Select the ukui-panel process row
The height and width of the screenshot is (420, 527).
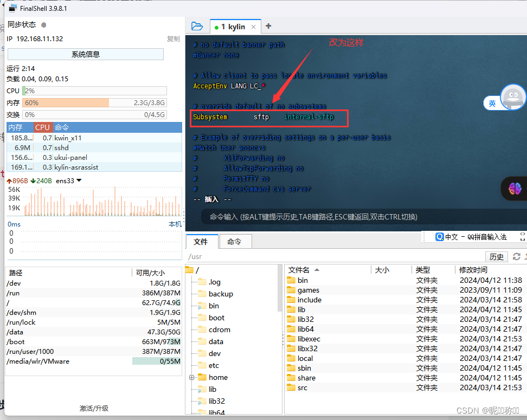coord(94,158)
